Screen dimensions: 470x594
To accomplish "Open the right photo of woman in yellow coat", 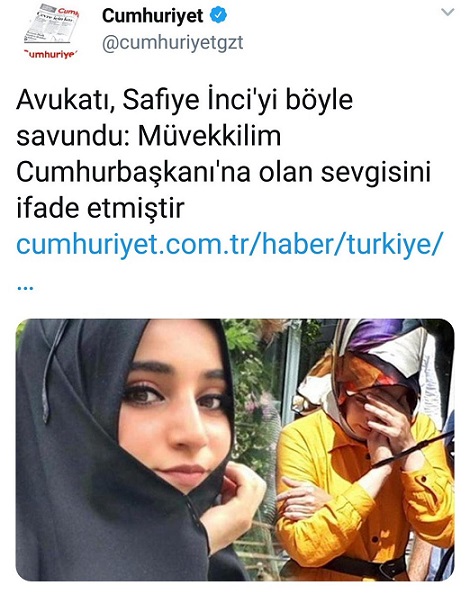I will pos(365,450).
